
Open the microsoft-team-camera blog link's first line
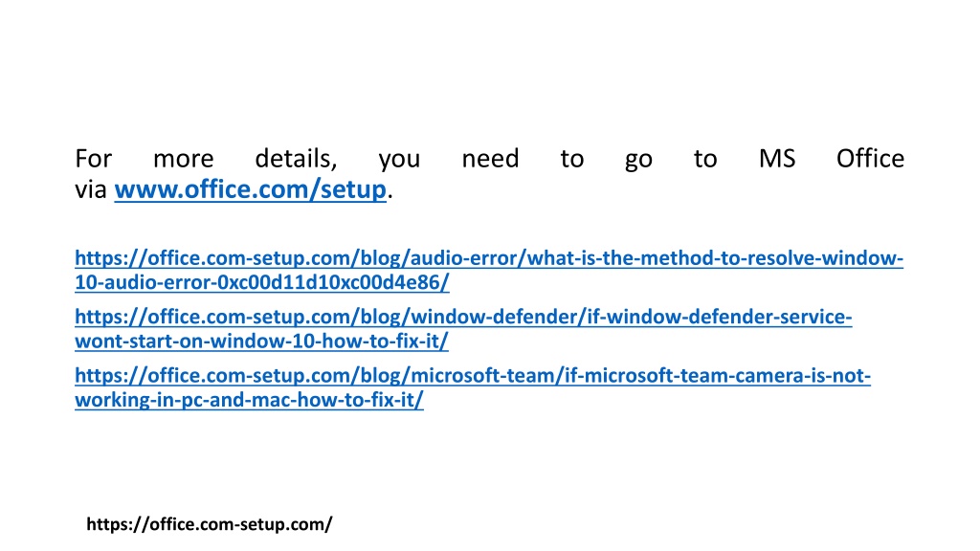[x=473, y=375]
